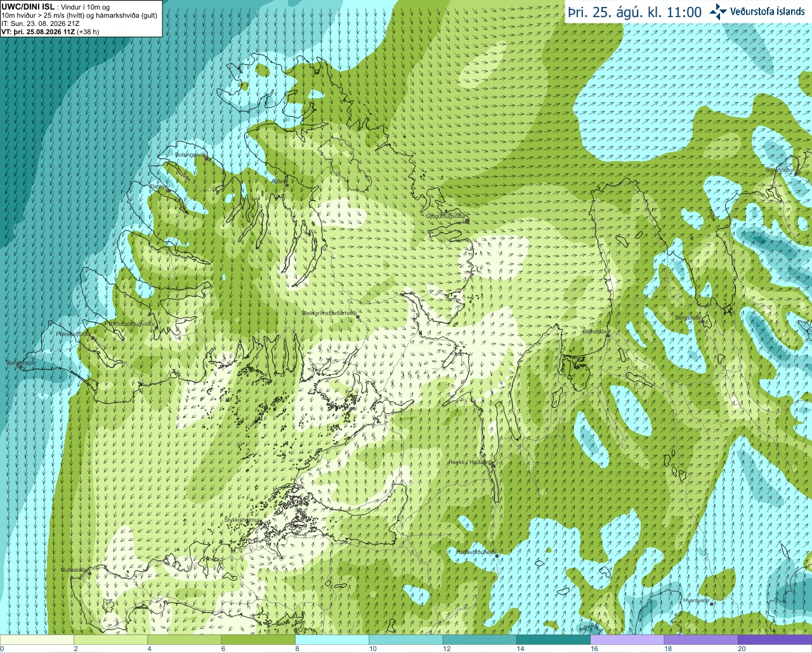The height and width of the screenshot is (653, 812).
Task: Click the Bolungarvík station marker dot
Action: click(207, 158)
